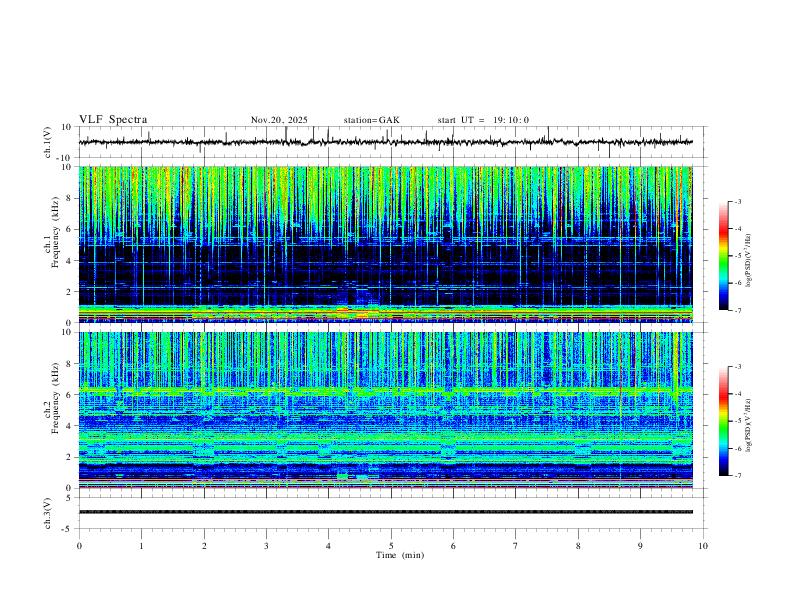Click the "-4" label on the ch.2 colorbar

(737, 394)
